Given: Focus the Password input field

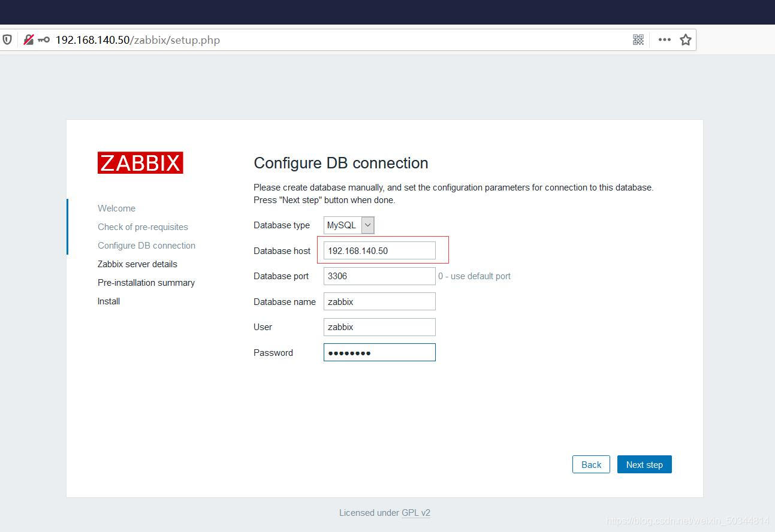Looking at the screenshot, I should pos(379,352).
